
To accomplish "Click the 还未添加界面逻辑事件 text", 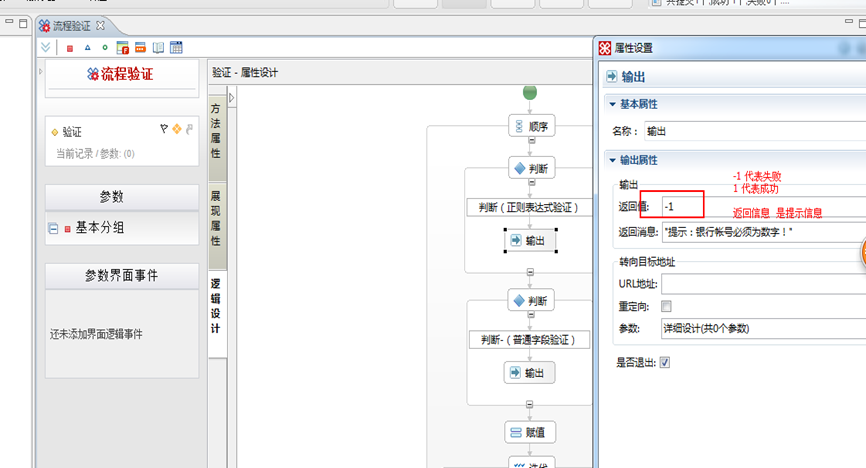I will tap(96, 334).
